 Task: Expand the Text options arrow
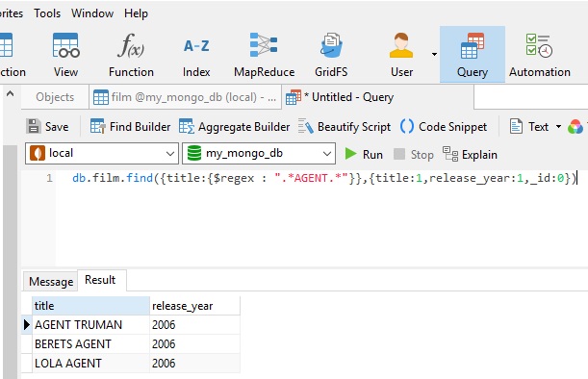(x=558, y=127)
